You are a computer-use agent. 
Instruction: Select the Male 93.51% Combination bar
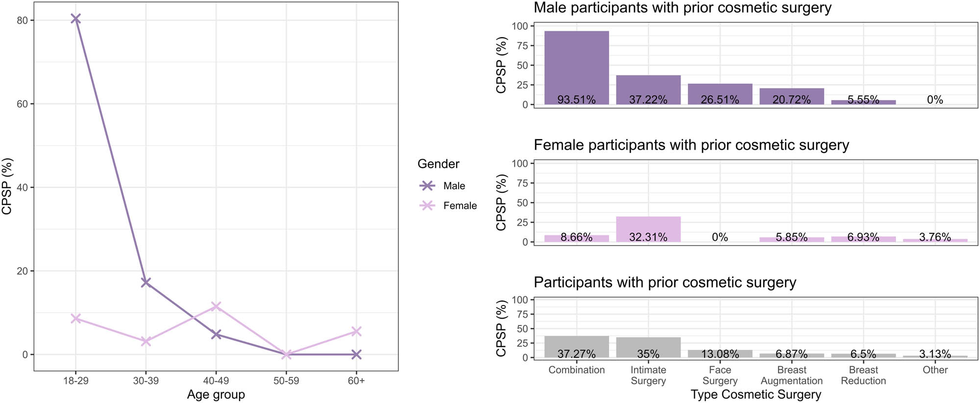pyautogui.click(x=576, y=68)
